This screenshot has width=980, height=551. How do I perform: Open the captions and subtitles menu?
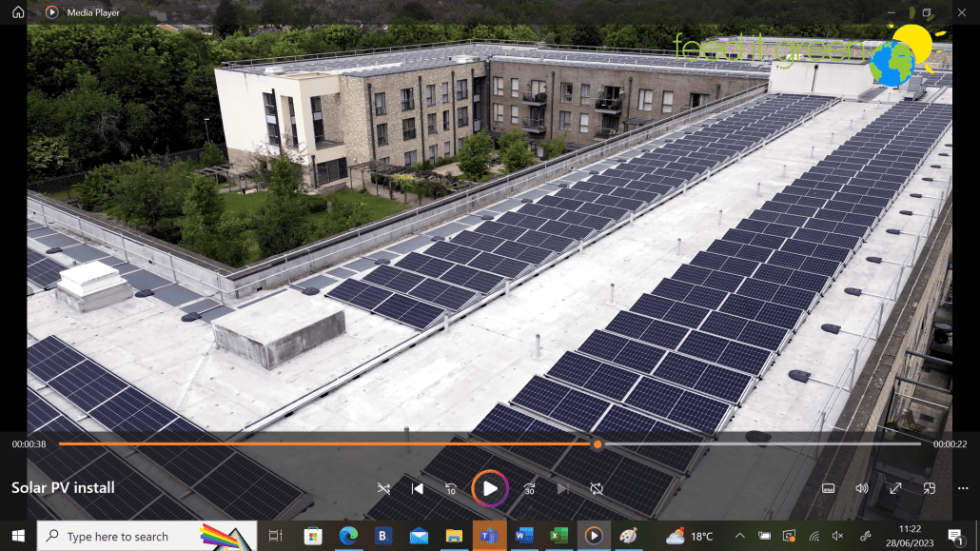(828, 488)
